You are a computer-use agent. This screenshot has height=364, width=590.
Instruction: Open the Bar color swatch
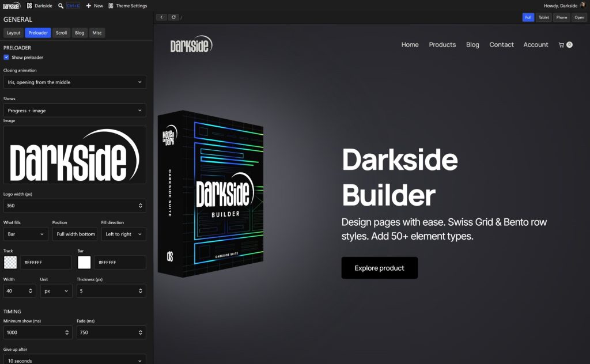(84, 263)
